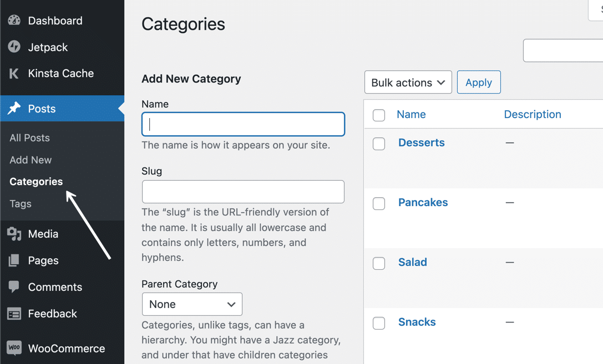The image size is (603, 364).
Task: Click the Apply button
Action: 478,82
